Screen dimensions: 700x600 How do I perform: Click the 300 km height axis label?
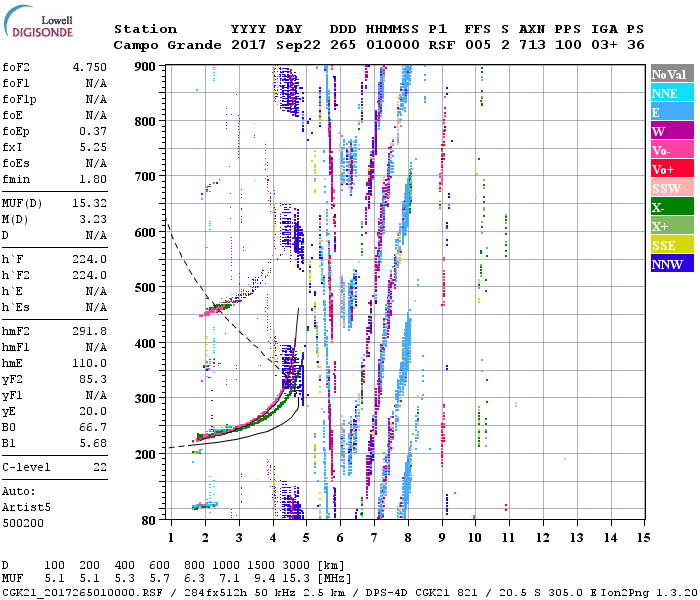(145, 399)
